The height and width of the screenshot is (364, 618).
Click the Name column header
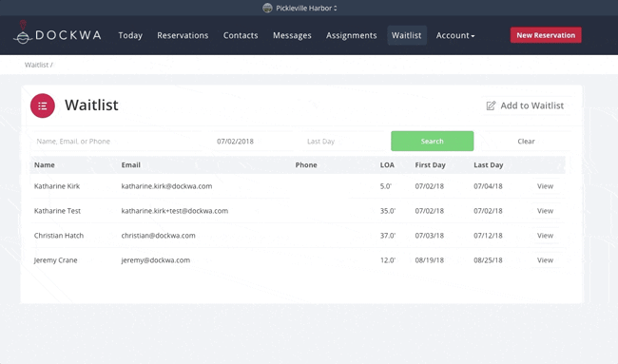click(44, 165)
